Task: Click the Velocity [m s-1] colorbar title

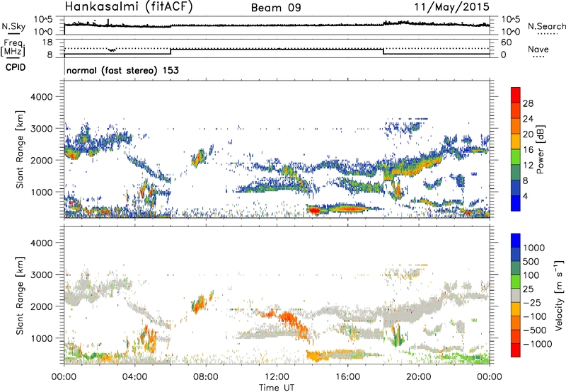Action: pos(559,295)
